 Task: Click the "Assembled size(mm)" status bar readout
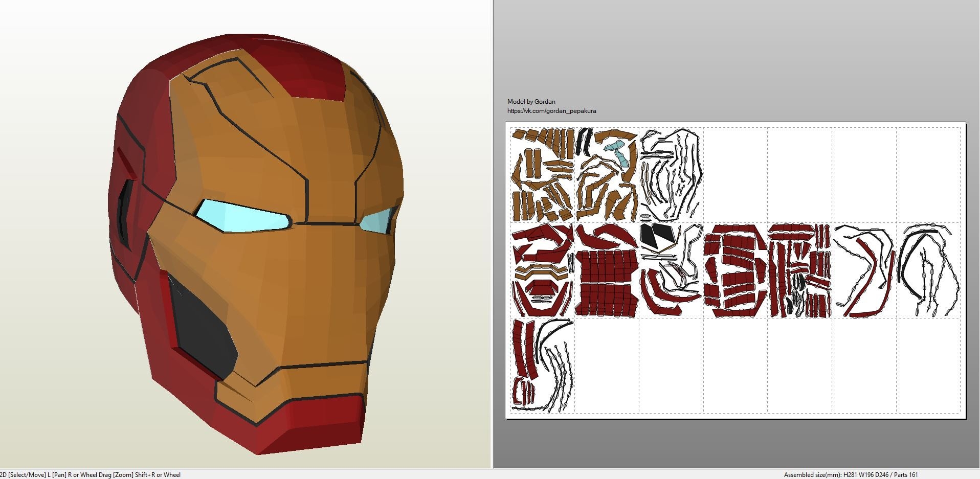[x=851, y=475]
